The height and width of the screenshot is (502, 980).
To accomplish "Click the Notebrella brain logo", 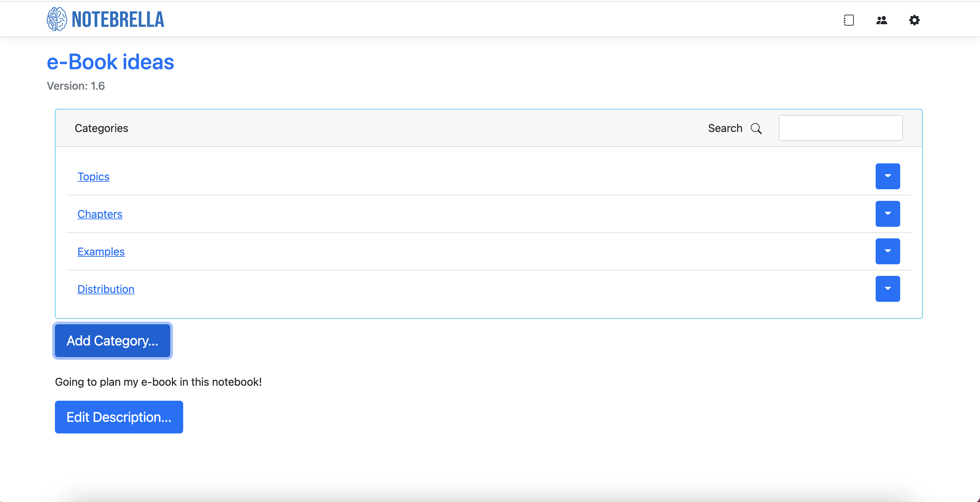I will 57,19.
